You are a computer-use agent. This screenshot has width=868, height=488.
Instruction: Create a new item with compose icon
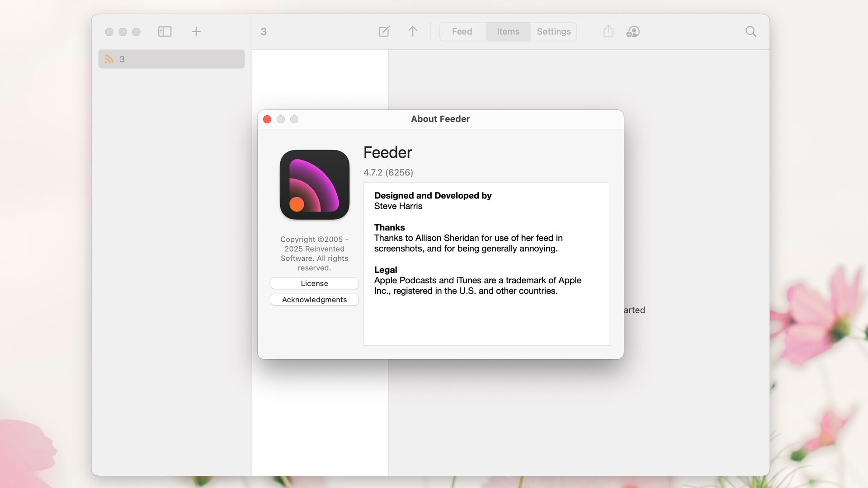pyautogui.click(x=384, y=32)
